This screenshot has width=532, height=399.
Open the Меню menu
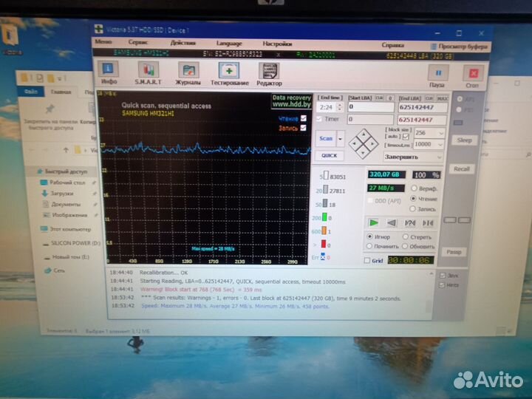[x=103, y=41]
